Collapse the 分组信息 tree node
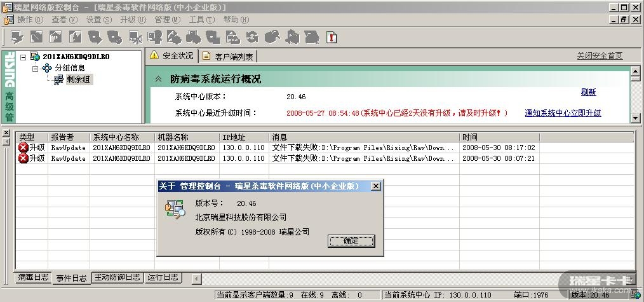 pyautogui.click(x=36, y=68)
